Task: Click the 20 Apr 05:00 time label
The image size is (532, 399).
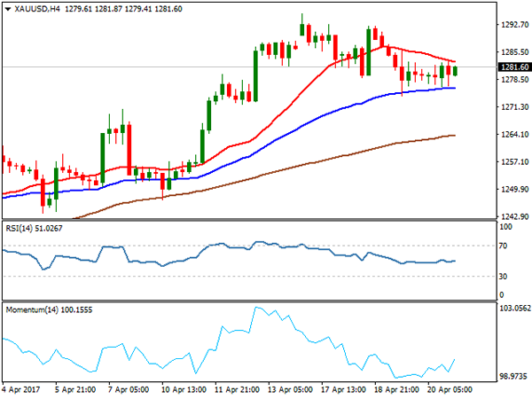Action: tap(450, 389)
